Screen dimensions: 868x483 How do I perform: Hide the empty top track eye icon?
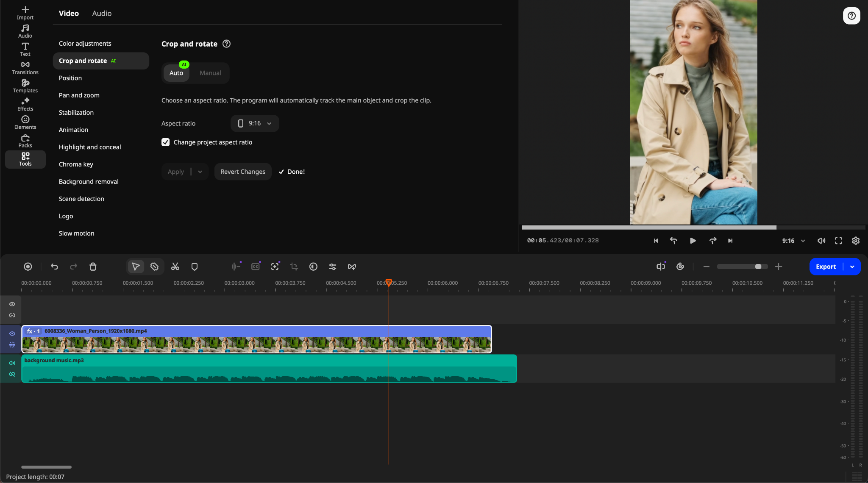point(12,304)
